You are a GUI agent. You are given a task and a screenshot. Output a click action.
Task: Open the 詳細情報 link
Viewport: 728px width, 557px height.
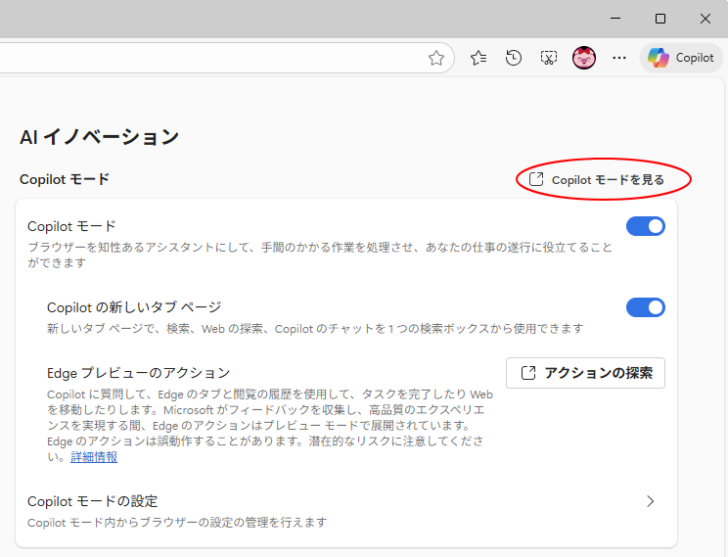[x=94, y=457]
